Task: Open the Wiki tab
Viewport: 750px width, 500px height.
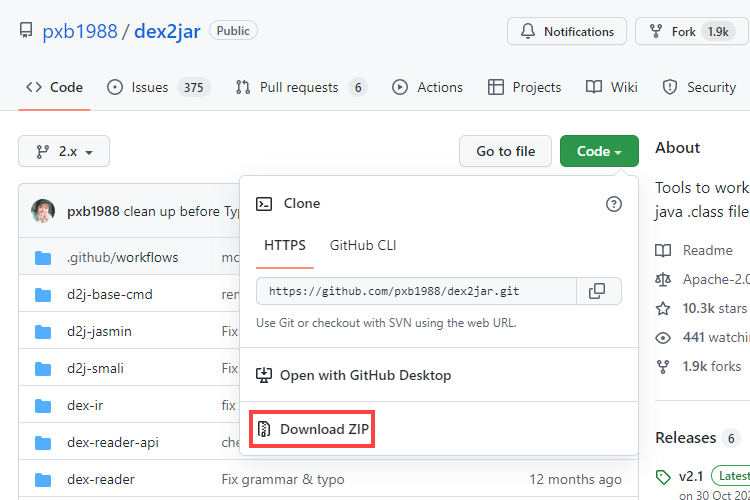Action: [x=612, y=87]
